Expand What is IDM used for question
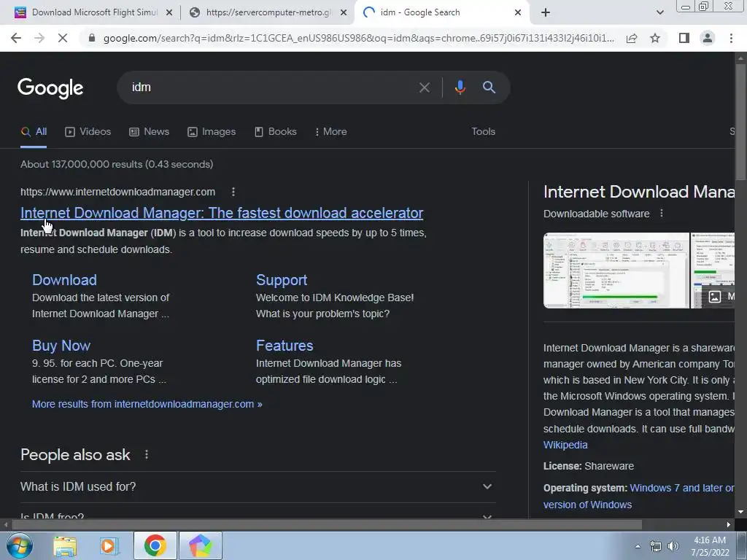Viewport: 747px width, 560px height. pos(258,486)
